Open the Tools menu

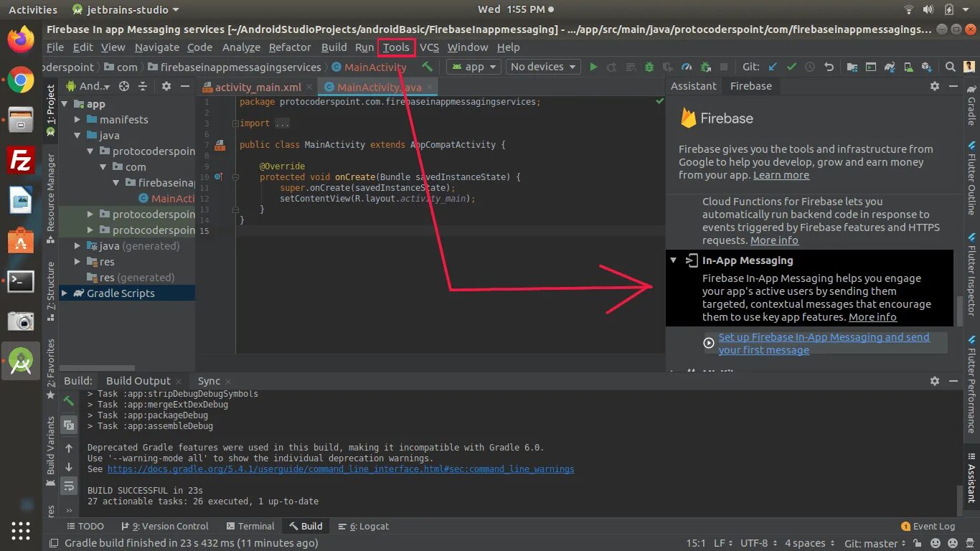pyautogui.click(x=396, y=47)
